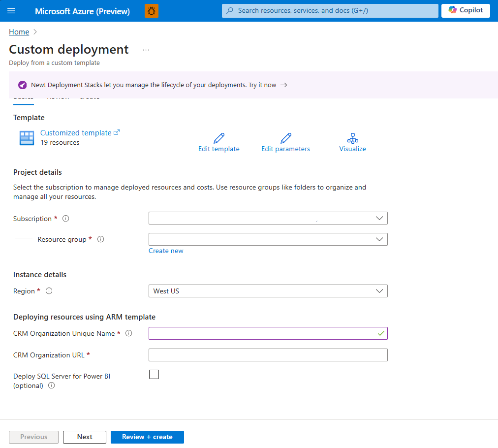The width and height of the screenshot is (498, 448).
Task: Click the Resource group info icon
Action: click(100, 239)
